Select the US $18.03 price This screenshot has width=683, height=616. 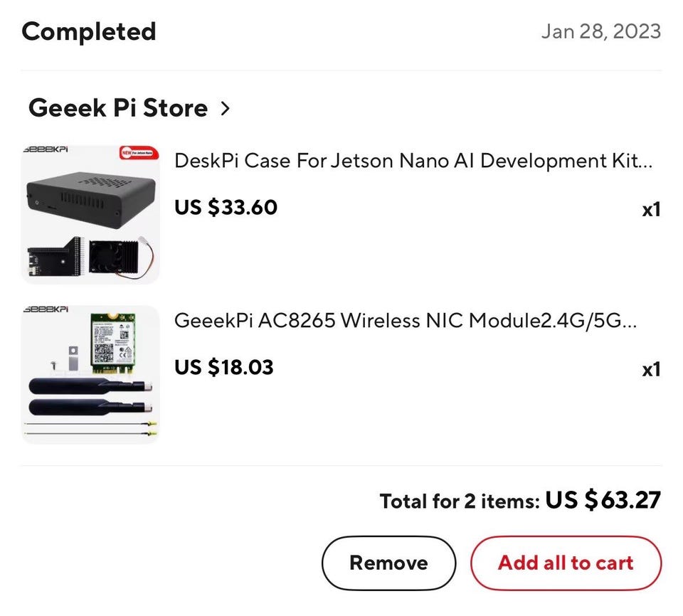pyautogui.click(x=223, y=367)
